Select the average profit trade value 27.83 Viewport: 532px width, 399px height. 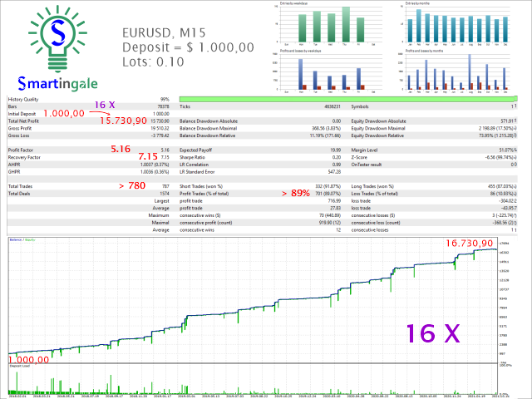(x=336, y=209)
